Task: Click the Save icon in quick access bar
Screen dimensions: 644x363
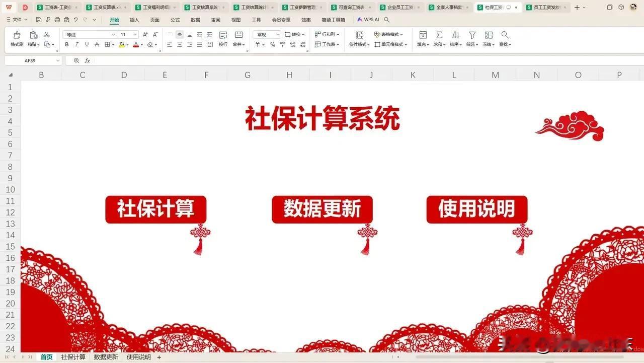Action: (x=39, y=20)
